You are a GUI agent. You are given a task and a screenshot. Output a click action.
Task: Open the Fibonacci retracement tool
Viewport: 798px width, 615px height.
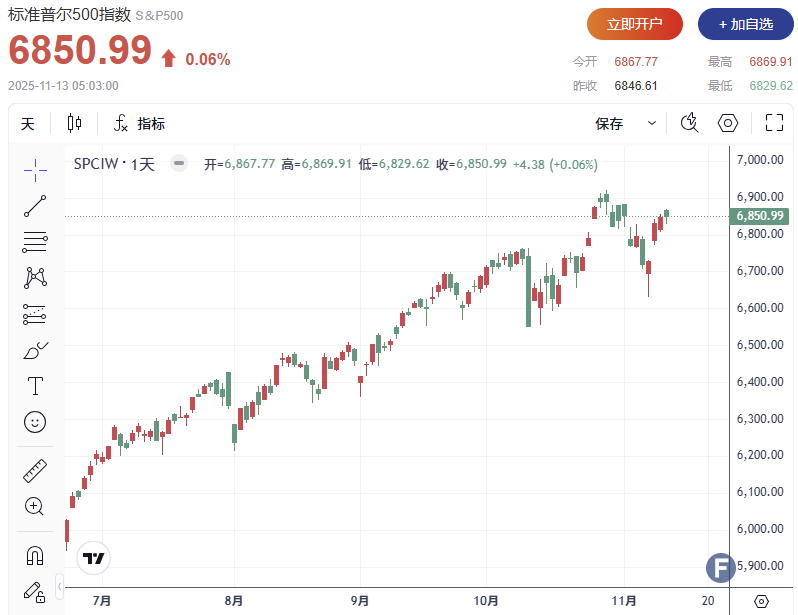click(x=35, y=242)
